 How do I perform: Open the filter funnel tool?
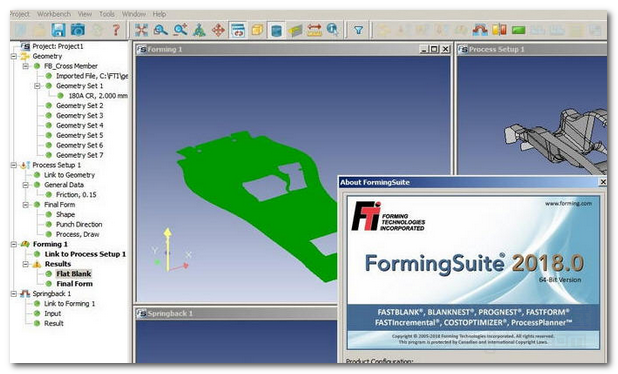358,30
